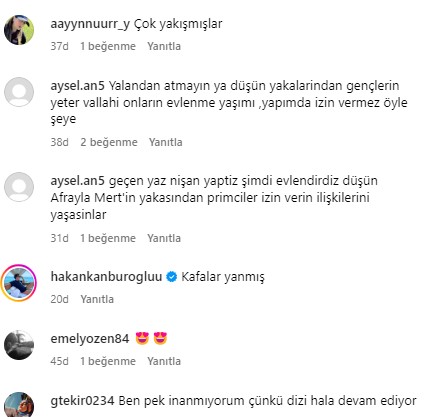Reply to emelyozen84's emoji comment

tap(164, 361)
